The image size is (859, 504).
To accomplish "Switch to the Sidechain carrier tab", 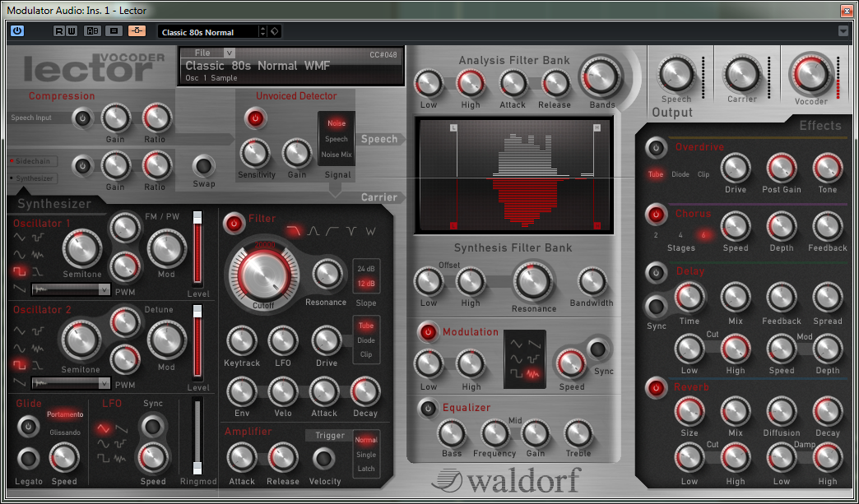I will coord(33,163).
